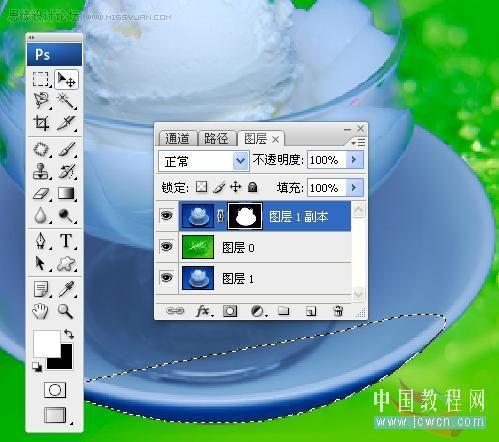Create a new layer
This screenshot has width=499, height=442.
(x=311, y=311)
